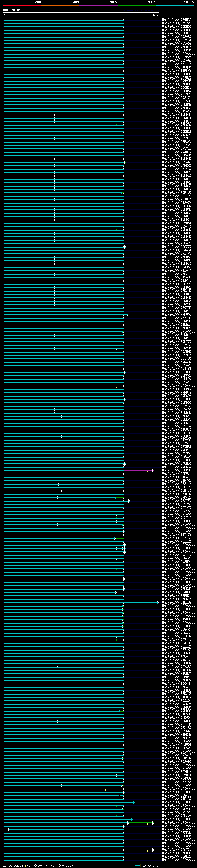The image size is (197, 868).
Task: Click the UniRef100_Q3LRX2 label
Action: coord(177,389)
